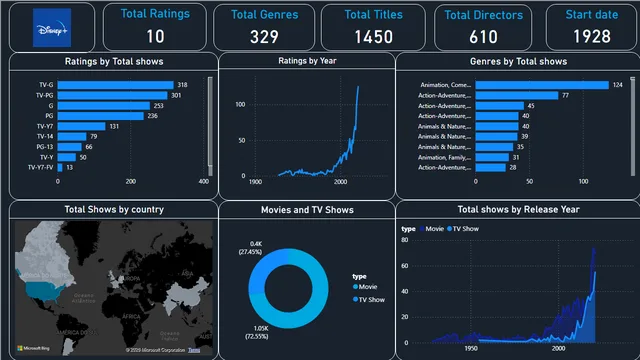Click the Genres by Total shows title

click(518, 62)
